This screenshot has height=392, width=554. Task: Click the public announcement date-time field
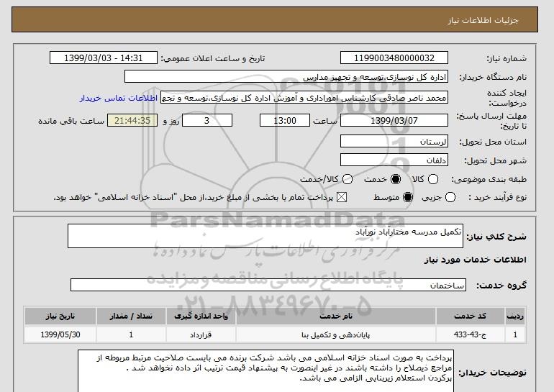point(104,58)
